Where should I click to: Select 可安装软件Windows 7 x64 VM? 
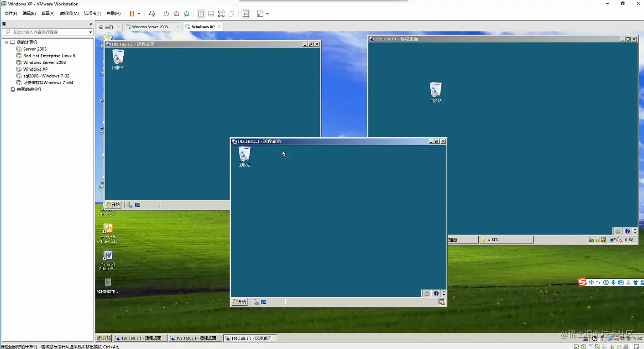48,83
